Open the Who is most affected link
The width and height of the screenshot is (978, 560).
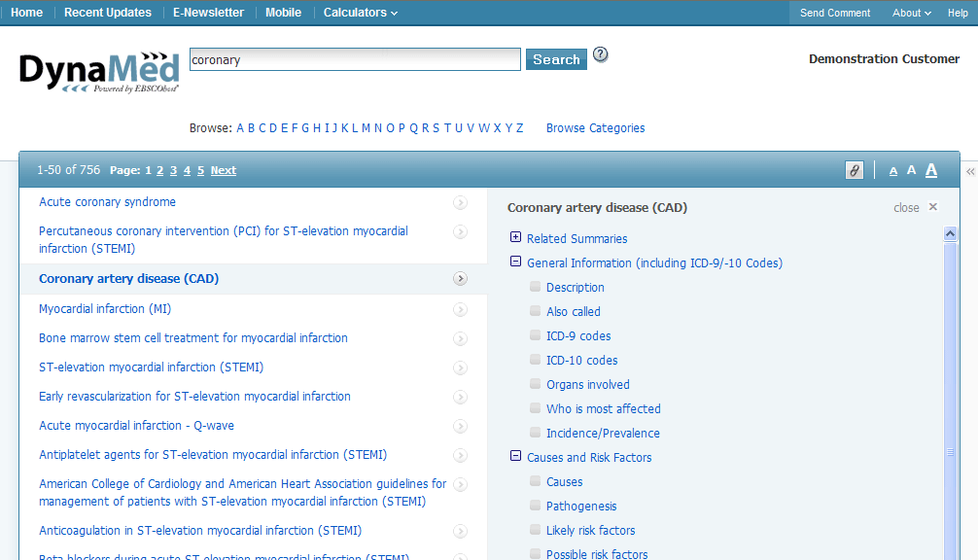pos(603,409)
